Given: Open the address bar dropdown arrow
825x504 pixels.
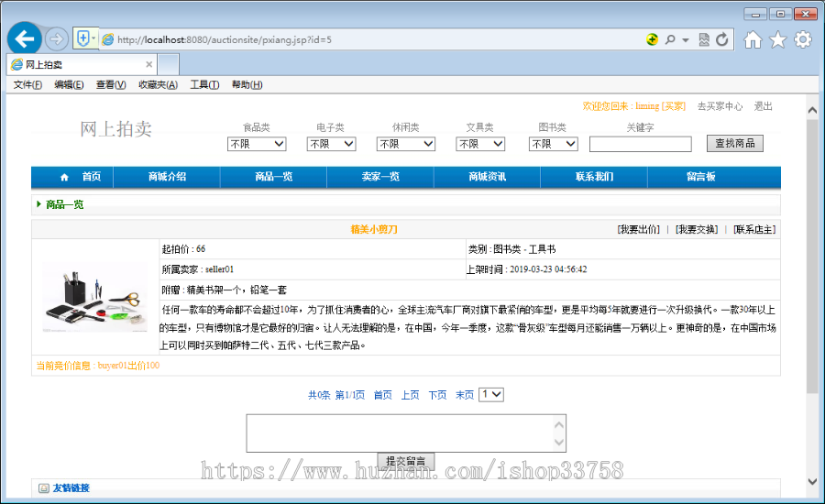Looking at the screenshot, I should [686, 40].
